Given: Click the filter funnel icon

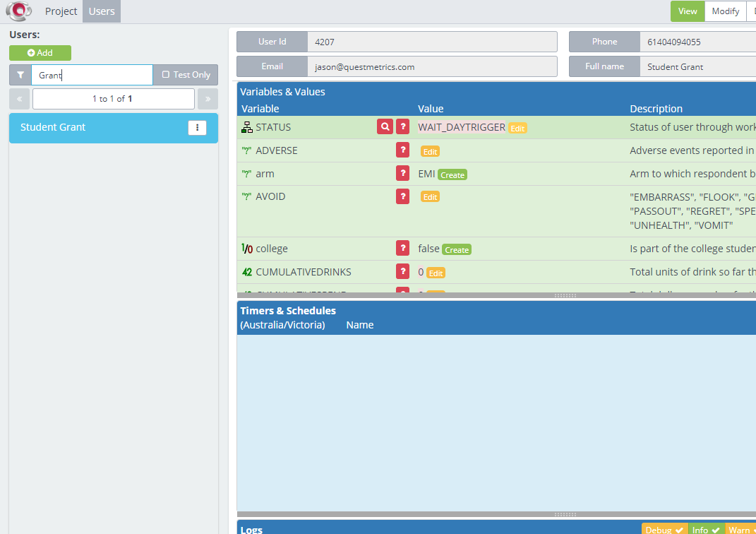Looking at the screenshot, I should [x=20, y=75].
